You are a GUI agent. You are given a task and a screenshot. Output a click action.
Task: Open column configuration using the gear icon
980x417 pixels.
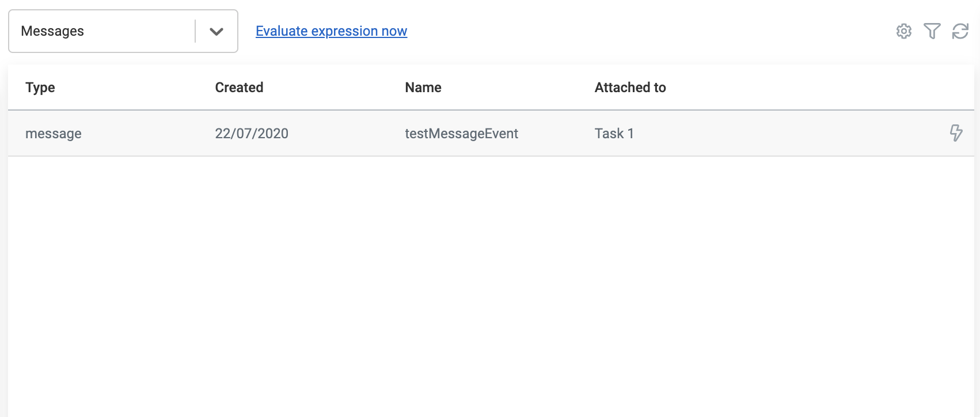903,32
